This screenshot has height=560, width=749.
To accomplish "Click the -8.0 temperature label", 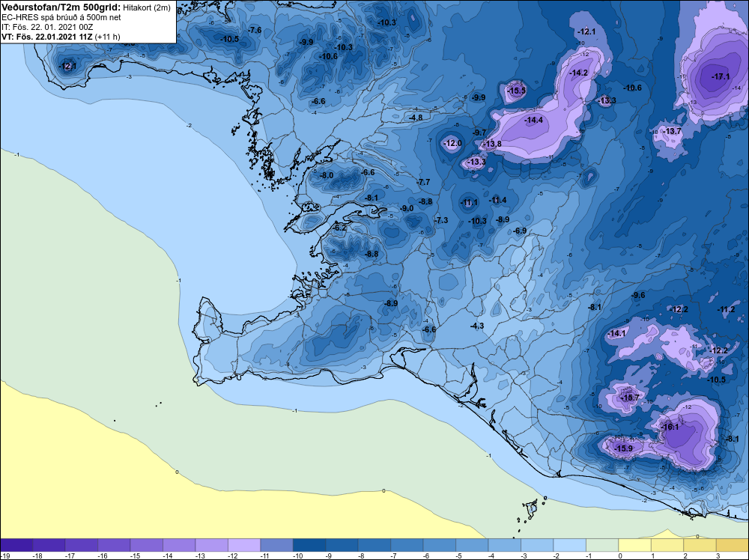I will point(327,176).
